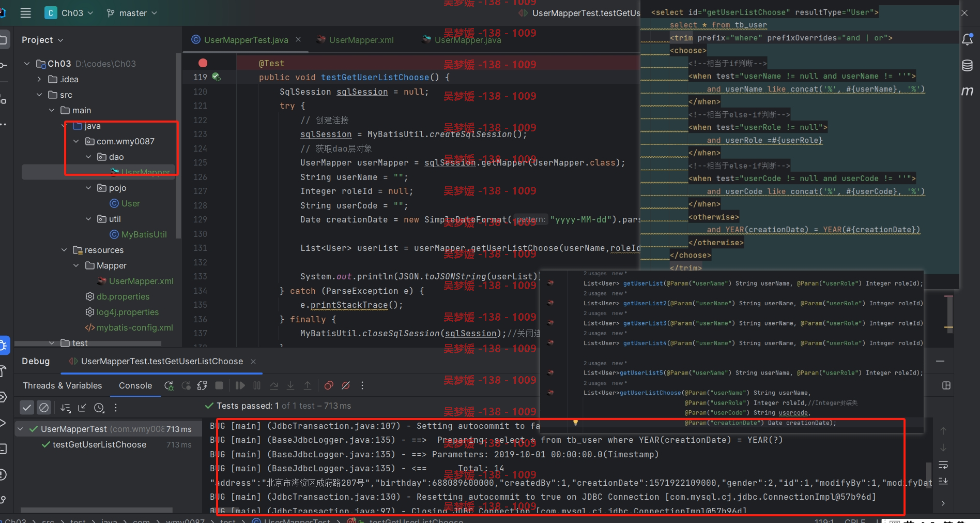Open debugger layout settings icon
Screen dimensions: 980x523
946,385
